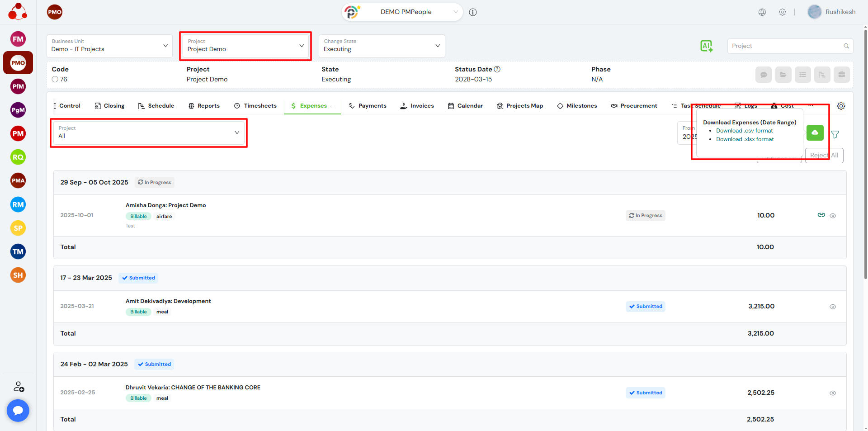Click the briefcase icon in project header
The width and height of the screenshot is (868, 431).
841,75
